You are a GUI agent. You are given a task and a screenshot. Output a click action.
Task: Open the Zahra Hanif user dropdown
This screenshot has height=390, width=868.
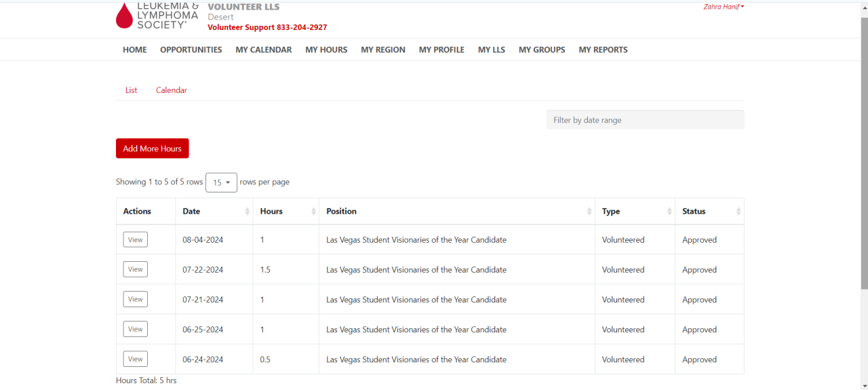tap(724, 7)
